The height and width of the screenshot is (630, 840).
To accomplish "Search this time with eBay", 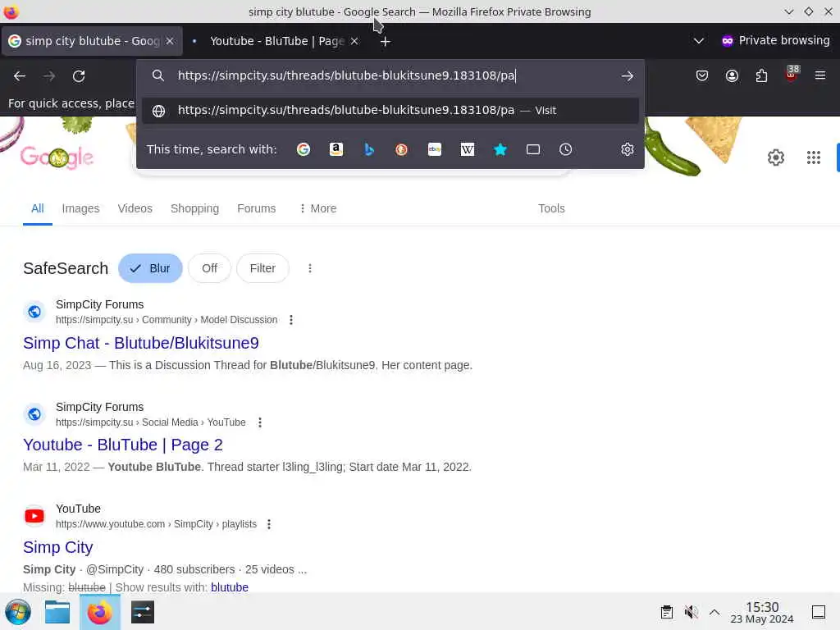I will click(x=435, y=149).
